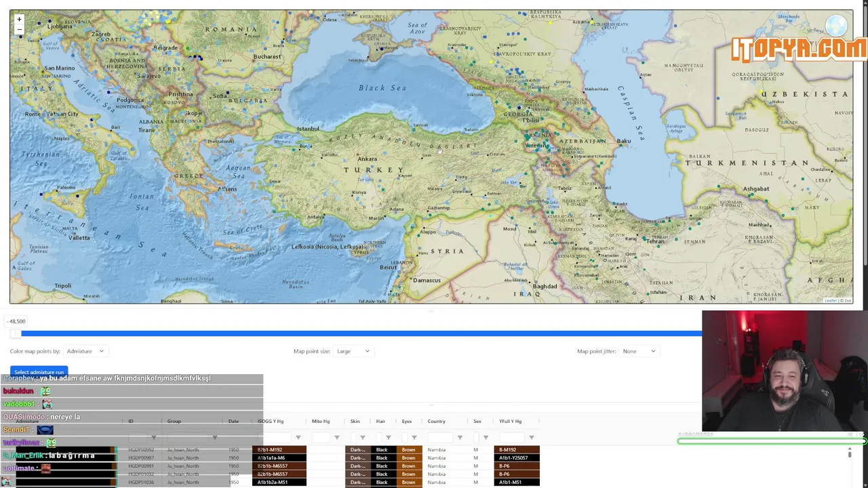Sort by the YFull Y Hg column header

[511, 422]
